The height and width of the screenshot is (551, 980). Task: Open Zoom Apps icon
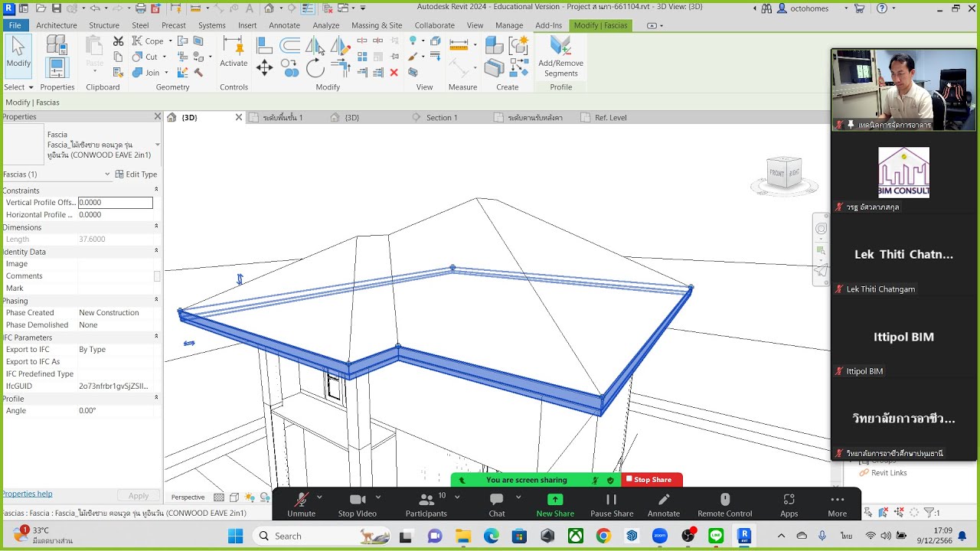[789, 504]
